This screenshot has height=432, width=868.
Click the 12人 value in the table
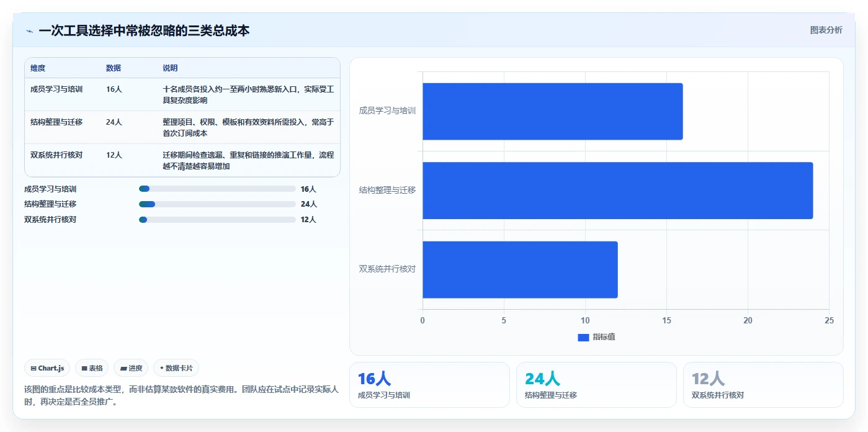pos(114,155)
